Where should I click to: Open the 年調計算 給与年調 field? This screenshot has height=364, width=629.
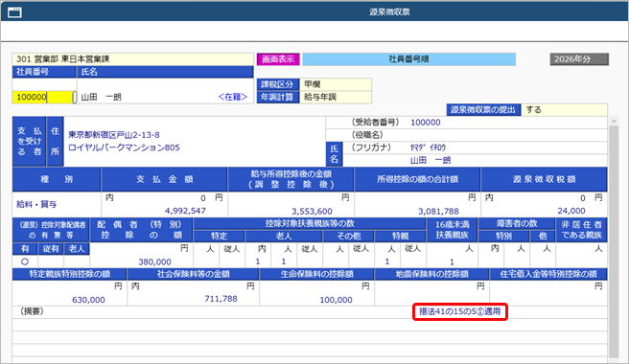click(336, 97)
